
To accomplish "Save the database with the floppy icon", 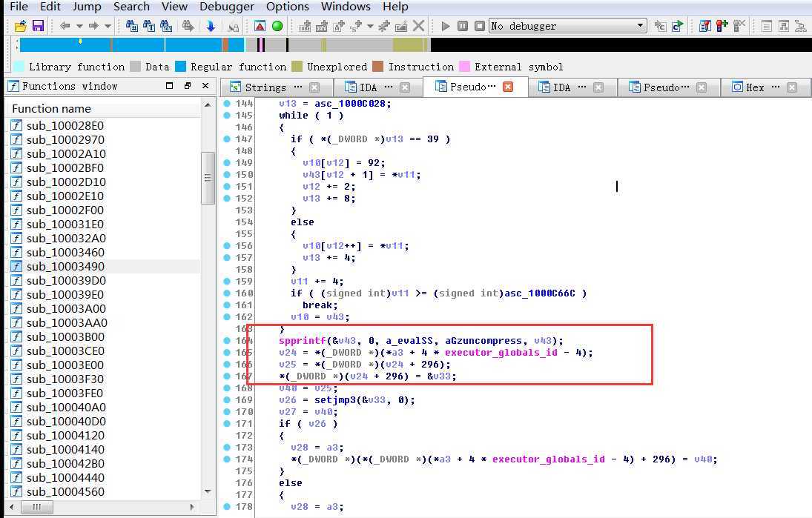I will point(38,26).
